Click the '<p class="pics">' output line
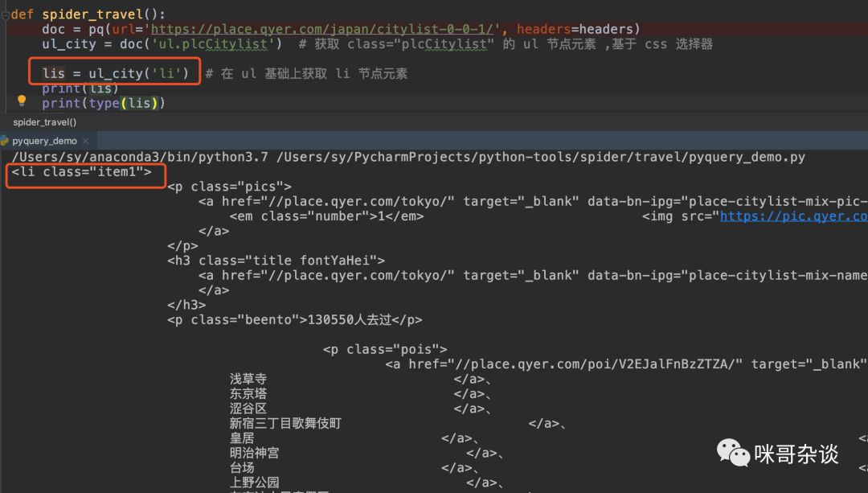This screenshot has height=493, width=868. pyautogui.click(x=229, y=187)
